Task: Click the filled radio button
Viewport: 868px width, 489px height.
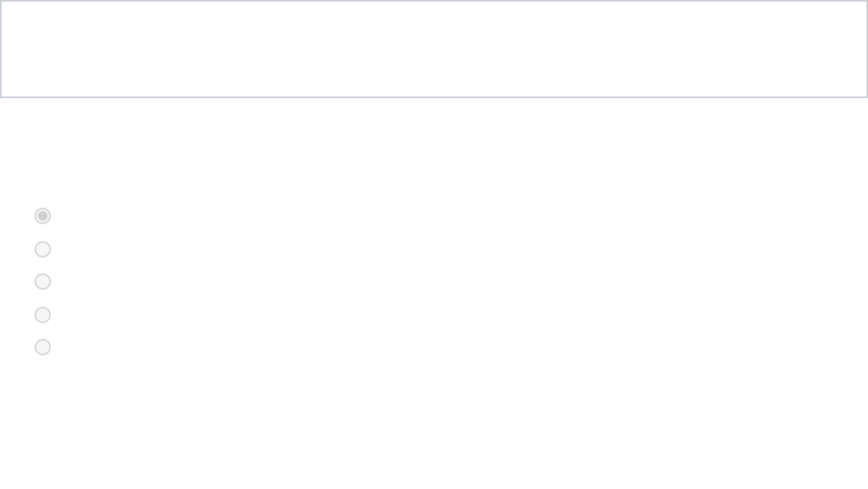Action: pos(43,216)
